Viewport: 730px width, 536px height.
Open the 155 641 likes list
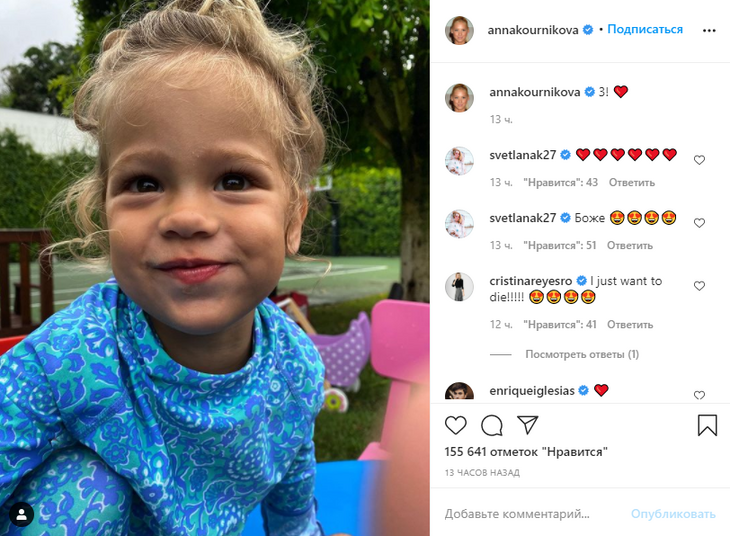click(526, 452)
